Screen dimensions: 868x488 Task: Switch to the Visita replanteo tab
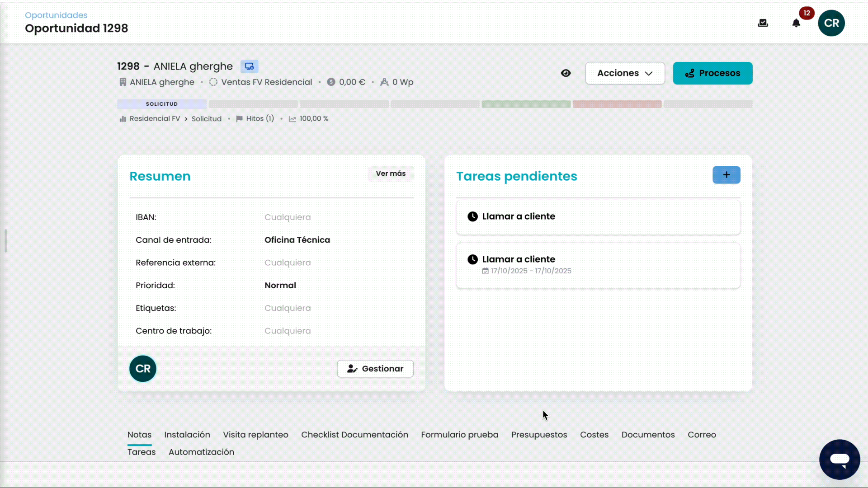tap(255, 435)
